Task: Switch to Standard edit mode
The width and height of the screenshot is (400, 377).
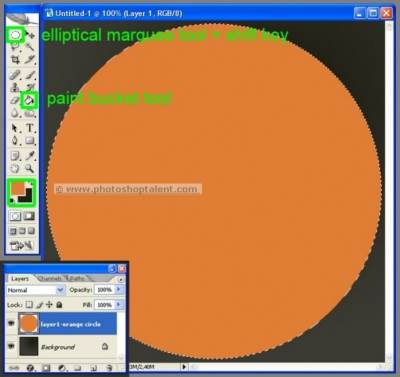Action: pos(15,216)
